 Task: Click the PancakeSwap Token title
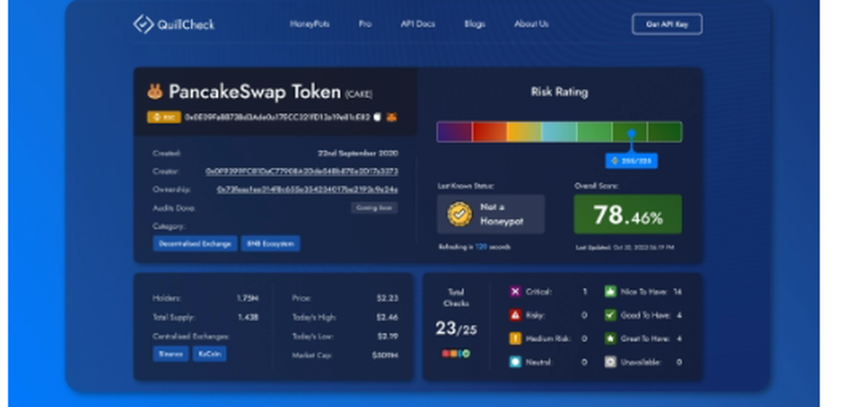pos(254,91)
